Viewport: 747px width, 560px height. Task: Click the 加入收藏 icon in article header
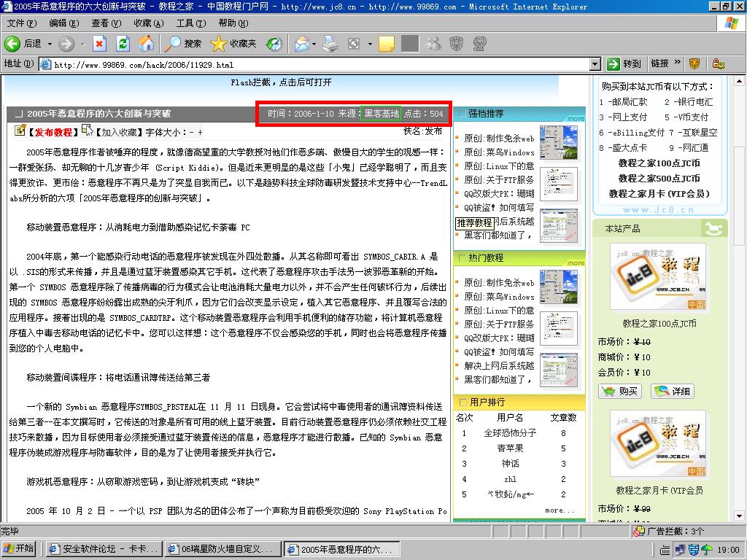(88, 130)
